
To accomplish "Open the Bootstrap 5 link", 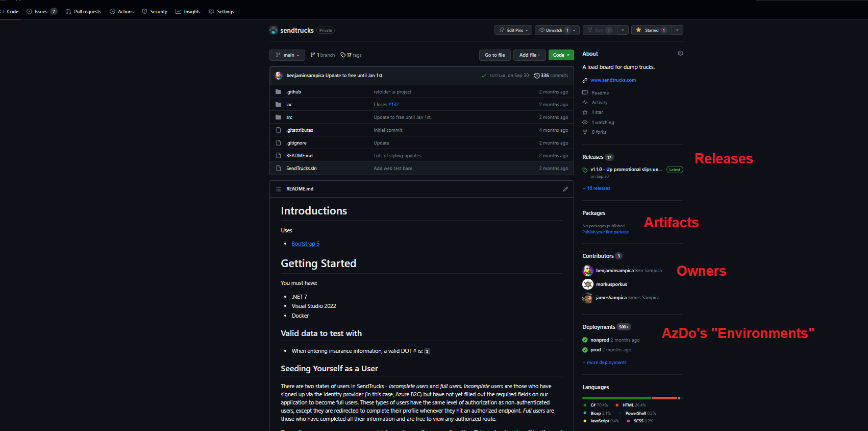I will [x=306, y=244].
